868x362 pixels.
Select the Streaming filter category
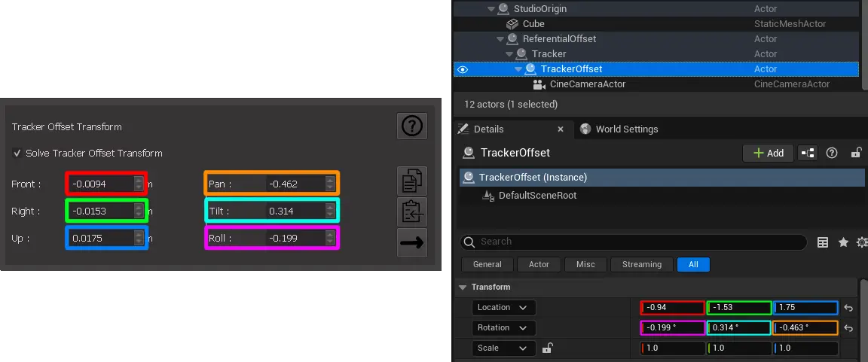[x=641, y=265]
